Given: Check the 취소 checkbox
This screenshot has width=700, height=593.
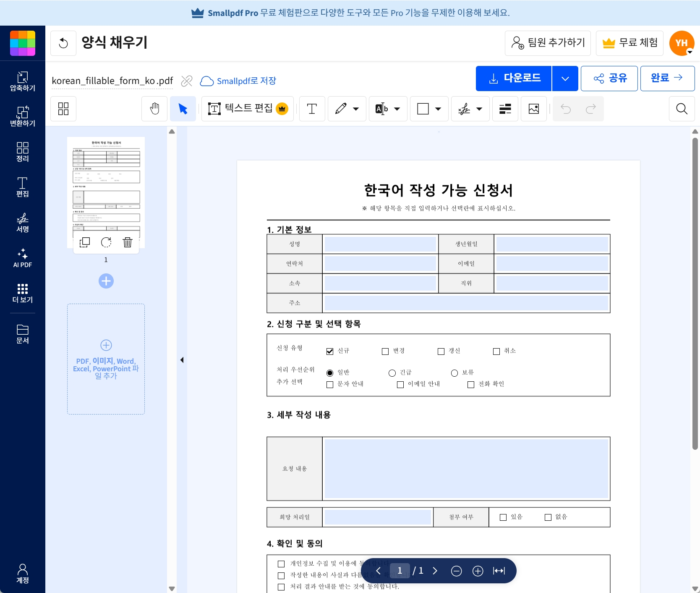Looking at the screenshot, I should [x=496, y=351].
